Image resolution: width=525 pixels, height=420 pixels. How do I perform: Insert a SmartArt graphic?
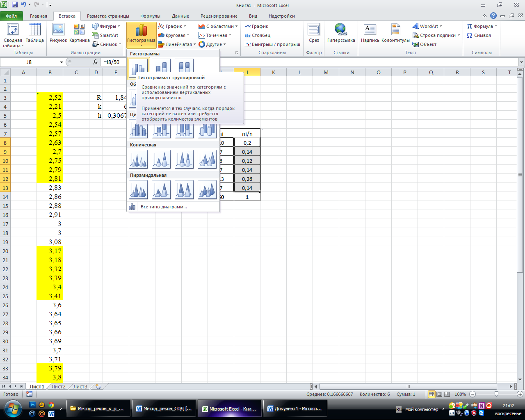(106, 35)
